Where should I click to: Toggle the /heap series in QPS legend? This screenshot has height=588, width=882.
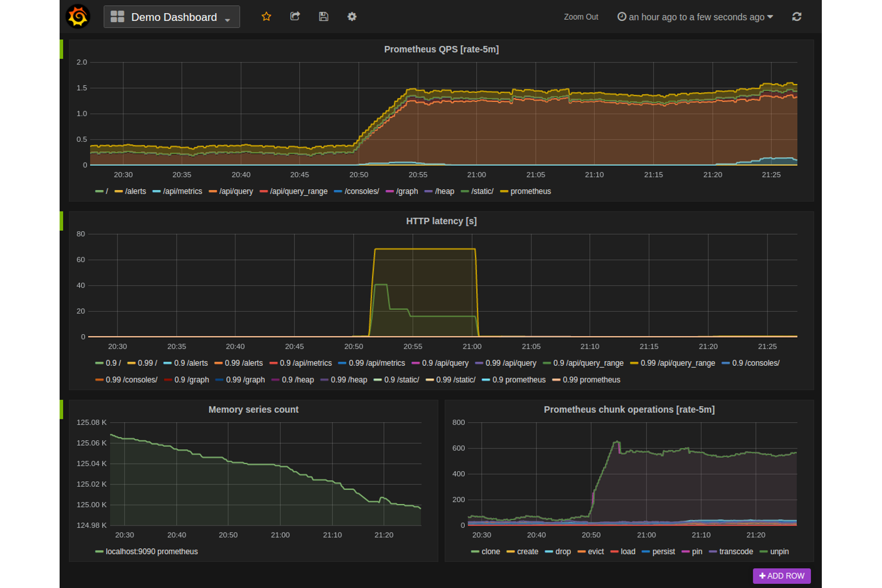coord(445,191)
